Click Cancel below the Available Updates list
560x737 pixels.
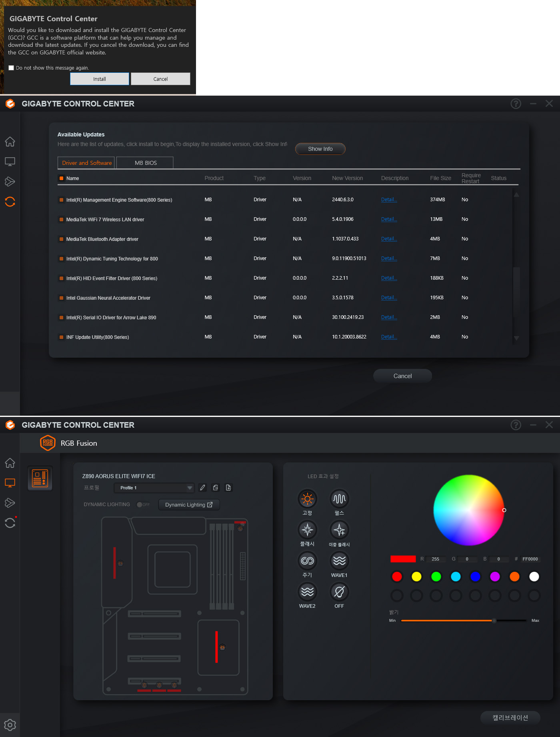pos(402,376)
